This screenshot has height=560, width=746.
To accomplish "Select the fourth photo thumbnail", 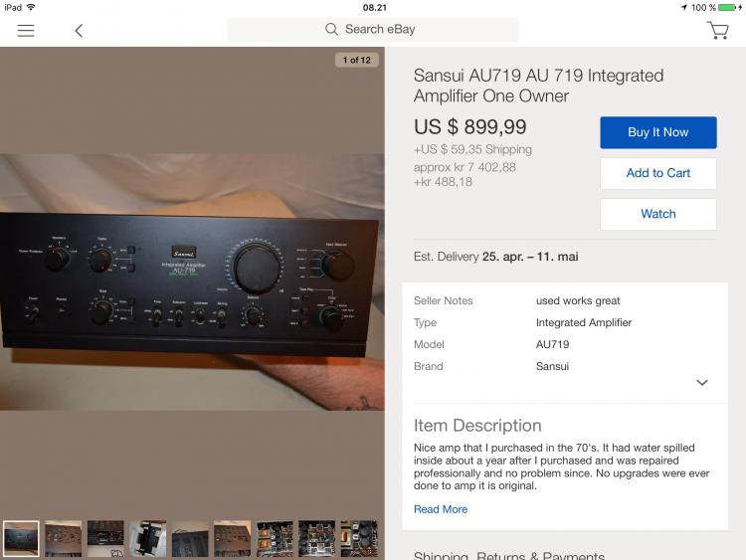I will click(148, 538).
